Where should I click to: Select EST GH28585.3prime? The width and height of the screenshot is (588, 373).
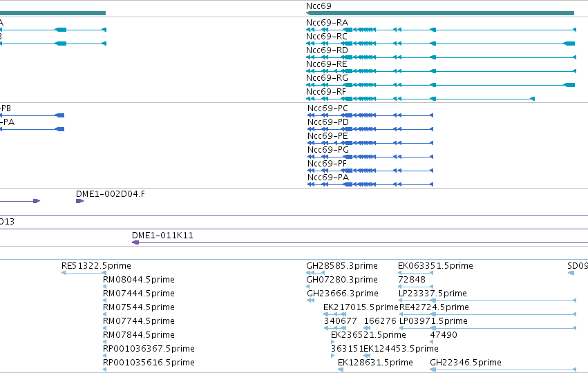pos(342,266)
